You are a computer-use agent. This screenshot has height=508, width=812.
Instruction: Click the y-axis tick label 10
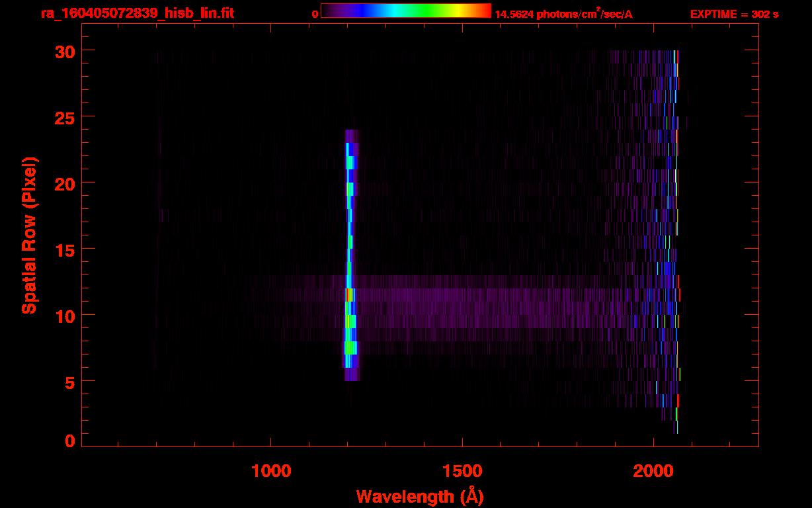pos(64,316)
